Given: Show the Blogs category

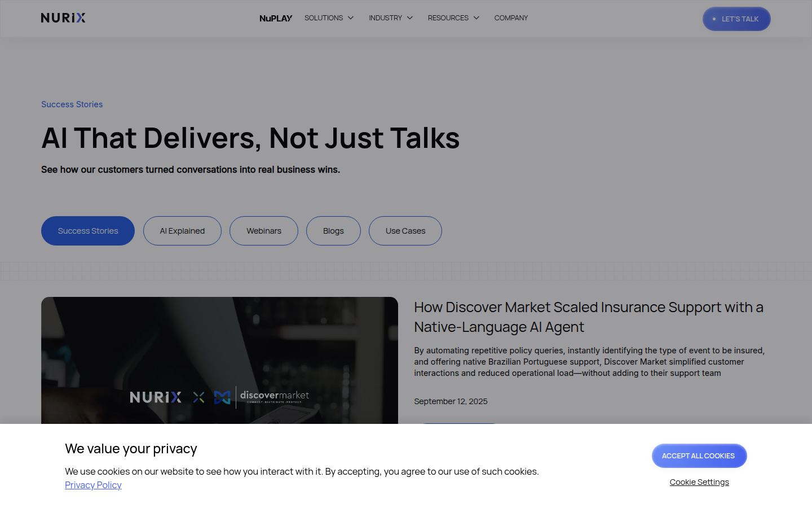Looking at the screenshot, I should 333,231.
